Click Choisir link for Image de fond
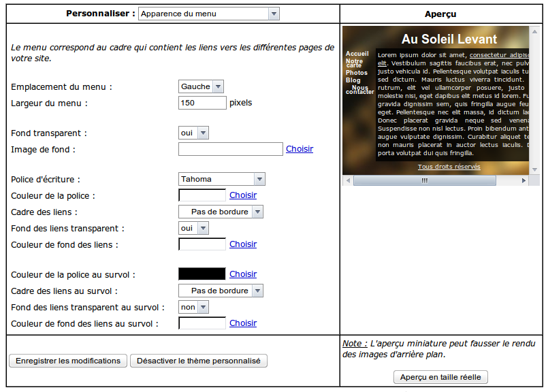Screen dimensions: 548x392 click(299, 149)
